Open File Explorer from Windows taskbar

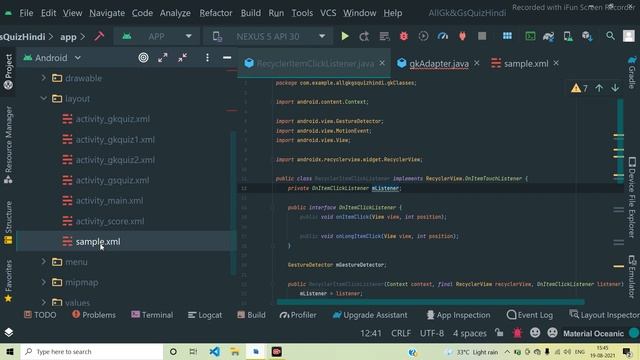(235, 351)
